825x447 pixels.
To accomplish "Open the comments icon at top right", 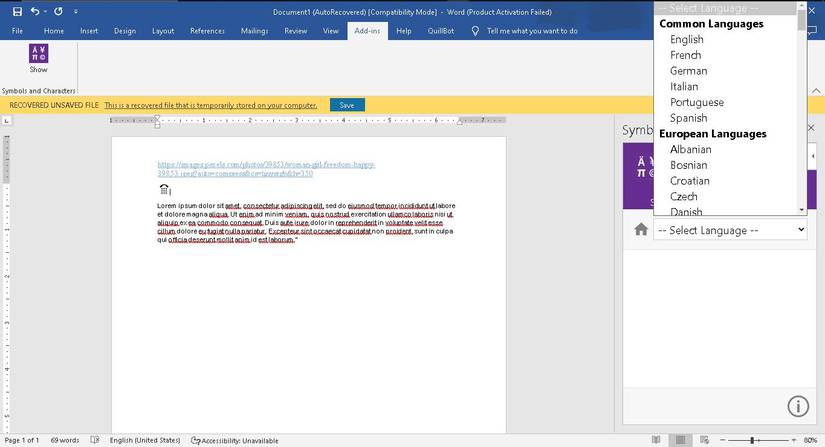I will point(813,31).
